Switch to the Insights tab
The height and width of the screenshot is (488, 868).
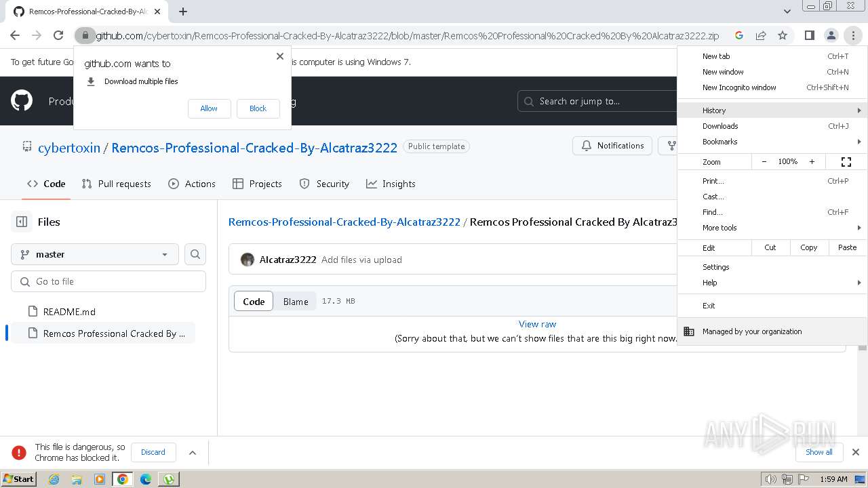click(x=391, y=184)
